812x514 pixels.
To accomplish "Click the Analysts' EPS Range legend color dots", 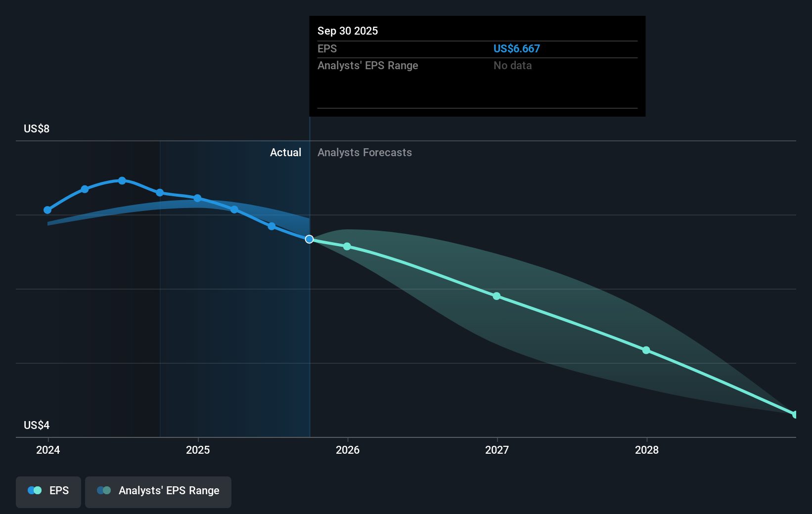I will coord(104,490).
